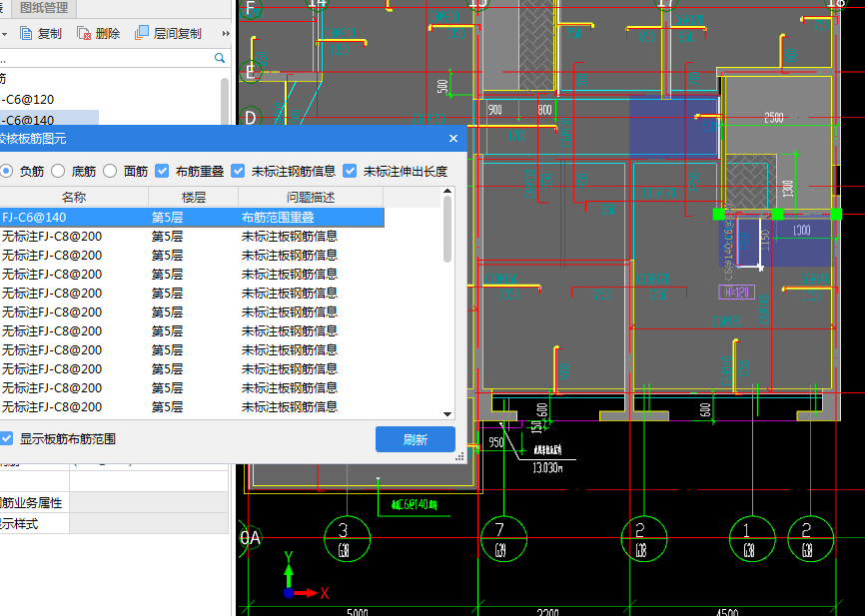This screenshot has width=865, height=616.
Task: Click axis bubble numbered 7
Action: 503,539
